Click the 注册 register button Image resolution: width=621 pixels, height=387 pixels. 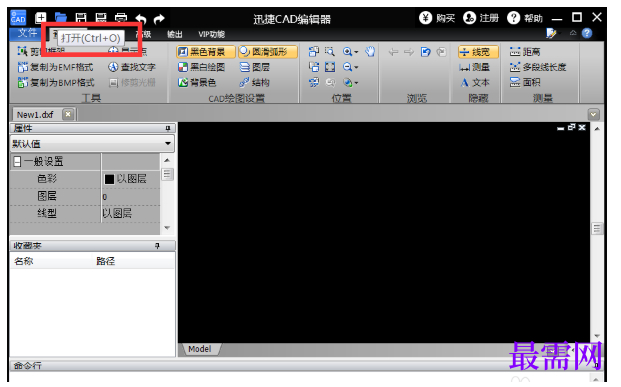(481, 18)
